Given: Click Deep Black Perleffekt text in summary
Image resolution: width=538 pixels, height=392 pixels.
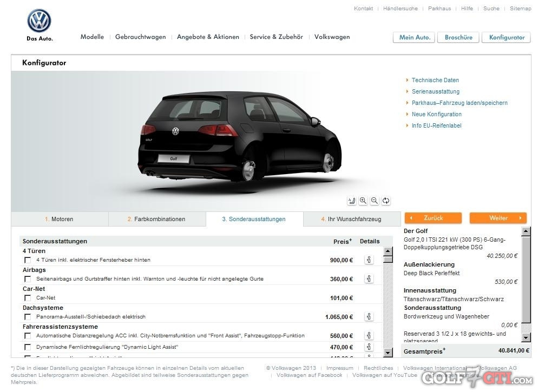Looking at the screenshot, I should click(x=431, y=273).
